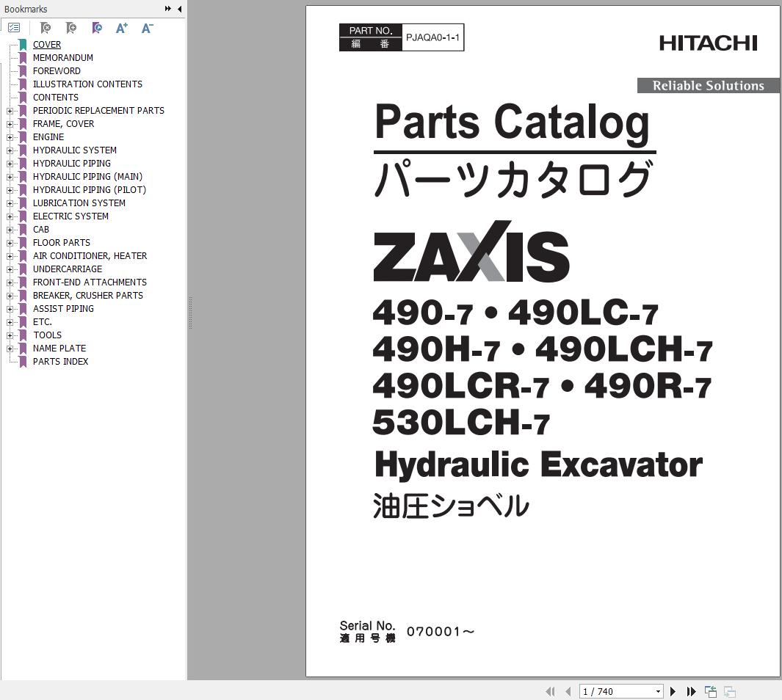Open the PARTS INDEX bookmark
This screenshot has width=782, height=700.
(x=60, y=362)
